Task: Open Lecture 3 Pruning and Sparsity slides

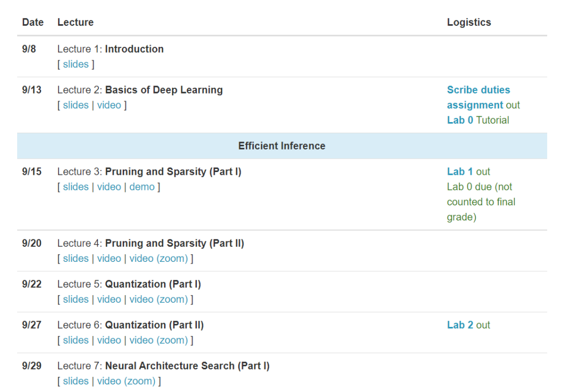Action: pos(75,187)
